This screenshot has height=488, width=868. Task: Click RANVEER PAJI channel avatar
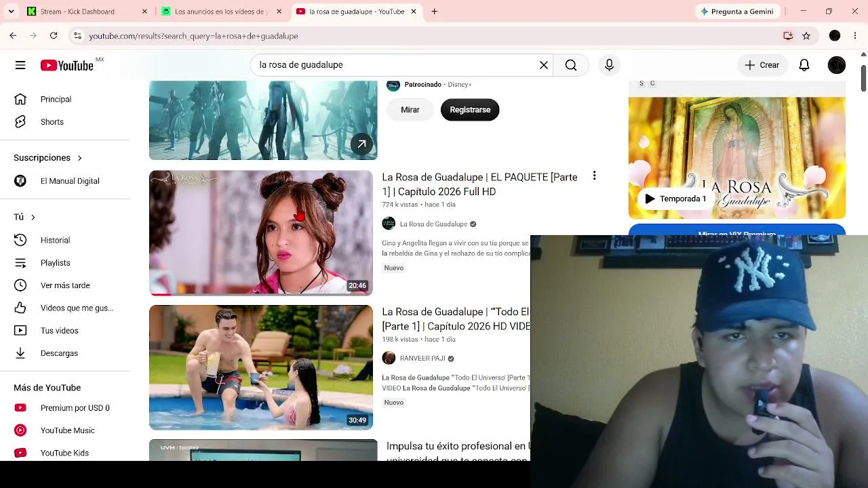389,358
